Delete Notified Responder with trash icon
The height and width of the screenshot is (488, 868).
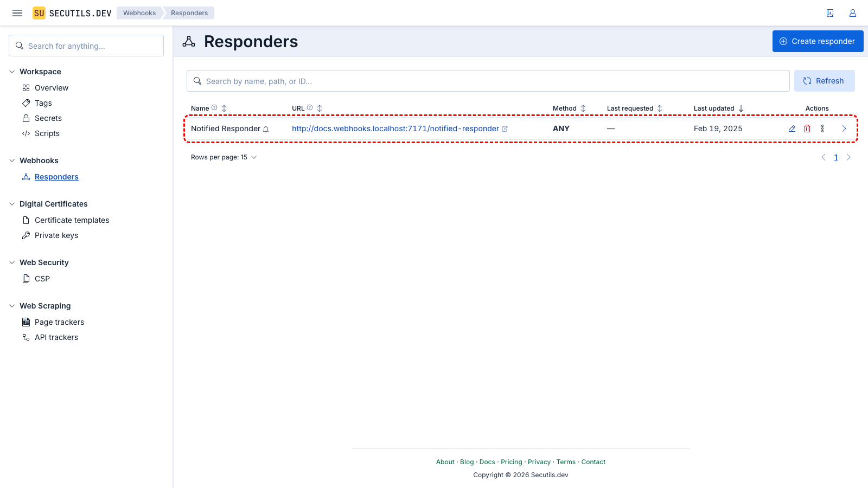(807, 129)
